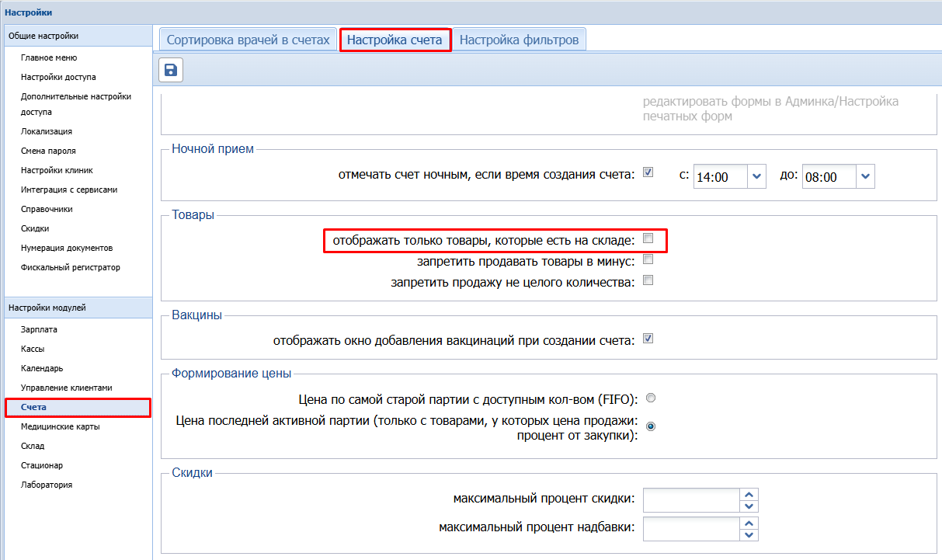This screenshot has height=560, width=942.
Task: Open 'Медицинские карты' module settings
Action: click(x=61, y=426)
